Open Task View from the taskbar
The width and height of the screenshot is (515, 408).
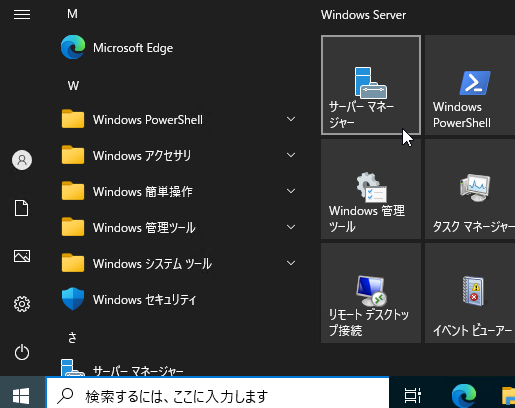tap(412, 396)
